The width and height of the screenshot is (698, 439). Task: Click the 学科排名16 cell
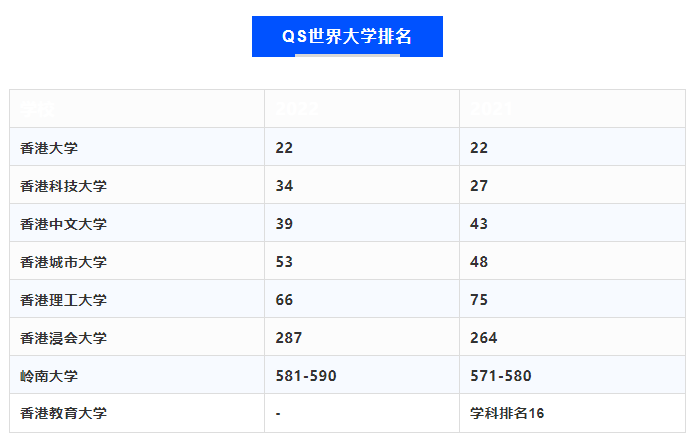coord(572,413)
